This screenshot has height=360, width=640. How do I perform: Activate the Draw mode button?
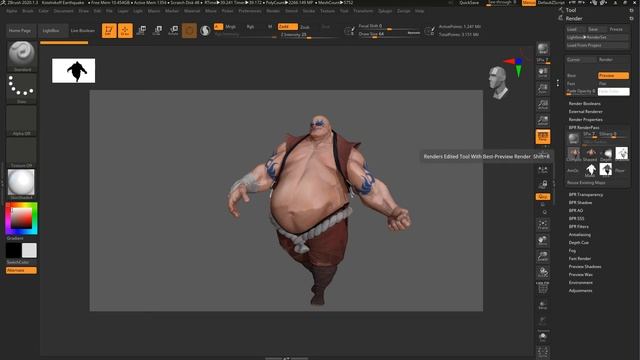click(x=125, y=30)
